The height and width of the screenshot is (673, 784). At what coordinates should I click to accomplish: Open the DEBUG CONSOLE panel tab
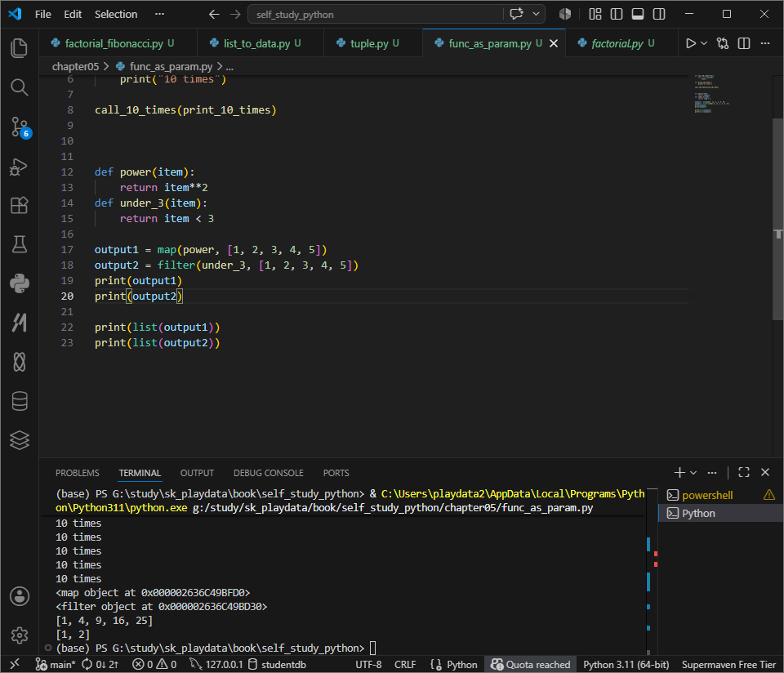(269, 473)
